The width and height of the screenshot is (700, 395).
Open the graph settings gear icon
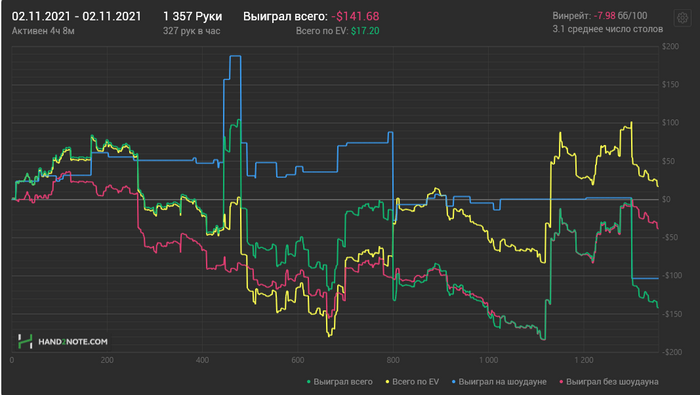(682, 18)
